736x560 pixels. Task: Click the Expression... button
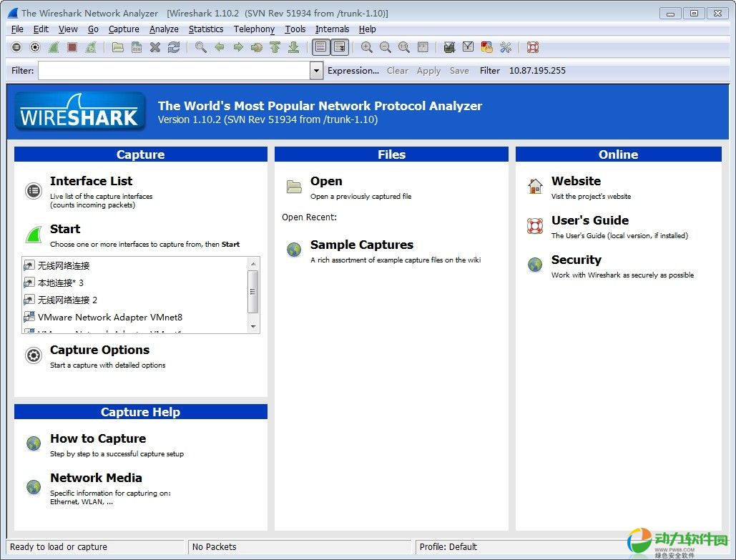click(x=353, y=71)
